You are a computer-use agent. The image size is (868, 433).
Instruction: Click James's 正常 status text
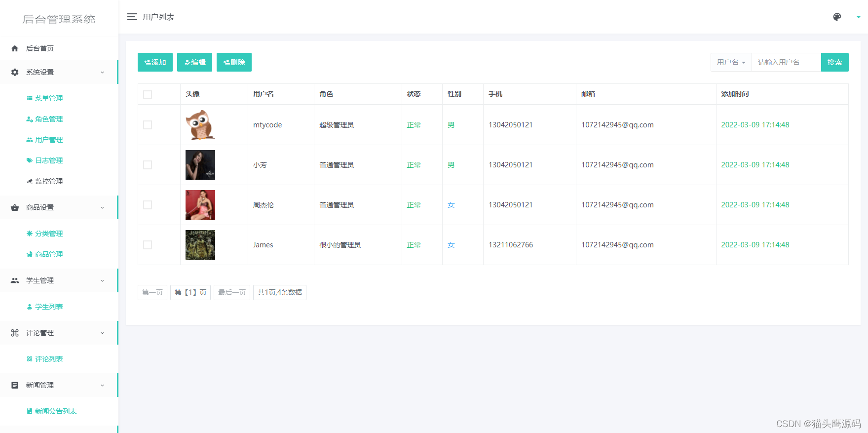point(414,245)
